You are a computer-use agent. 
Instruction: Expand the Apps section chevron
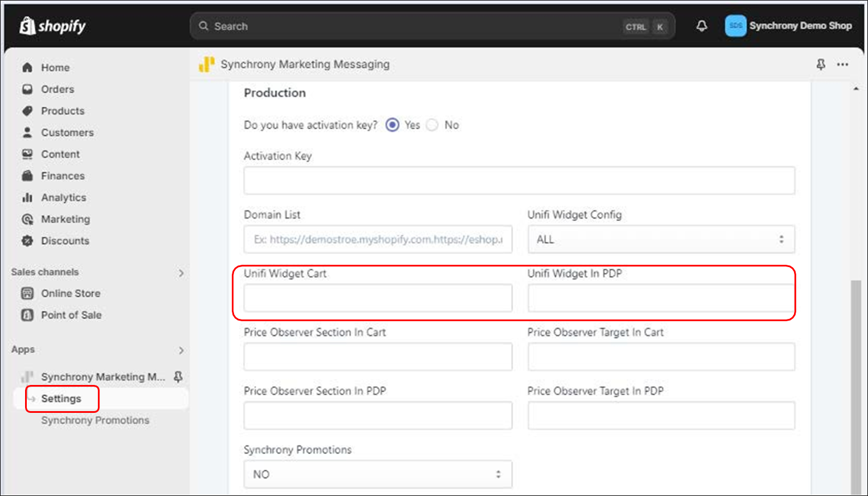[181, 350]
